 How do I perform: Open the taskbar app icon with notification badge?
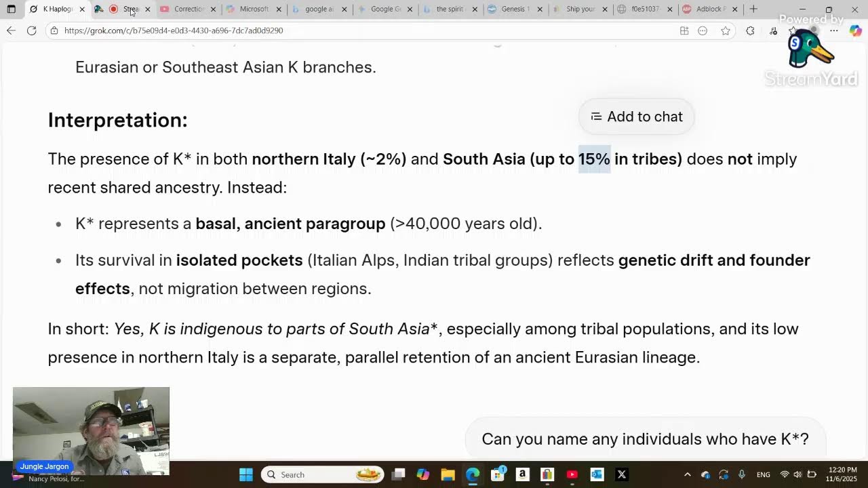point(498,474)
